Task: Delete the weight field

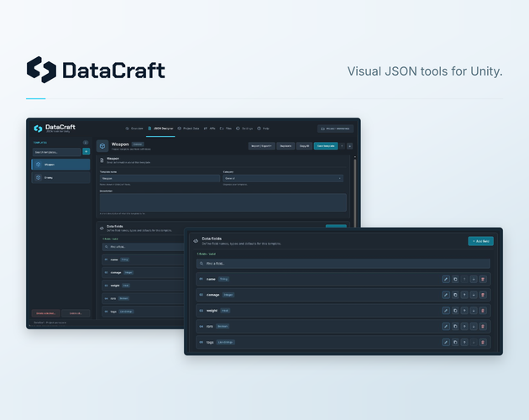Action: coord(483,311)
